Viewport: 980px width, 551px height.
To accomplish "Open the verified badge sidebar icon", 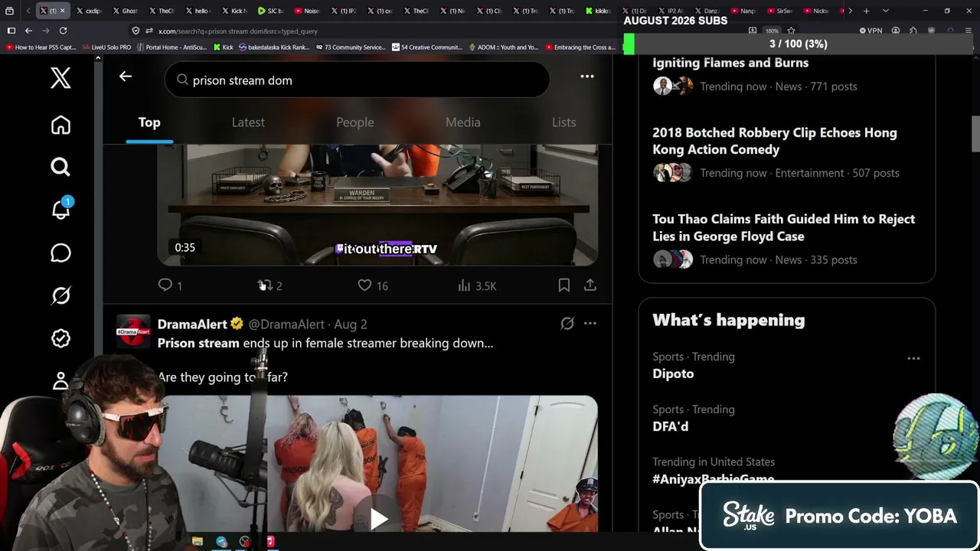I will coord(60,338).
